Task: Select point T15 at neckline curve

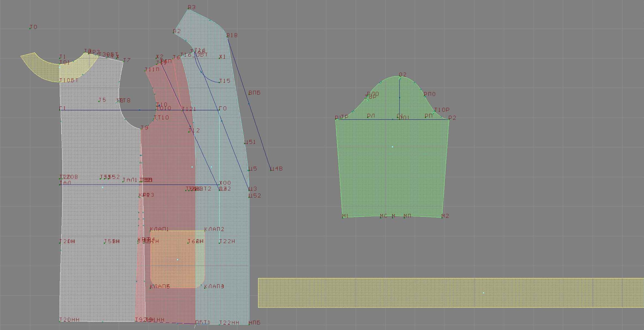Action: click(x=219, y=82)
